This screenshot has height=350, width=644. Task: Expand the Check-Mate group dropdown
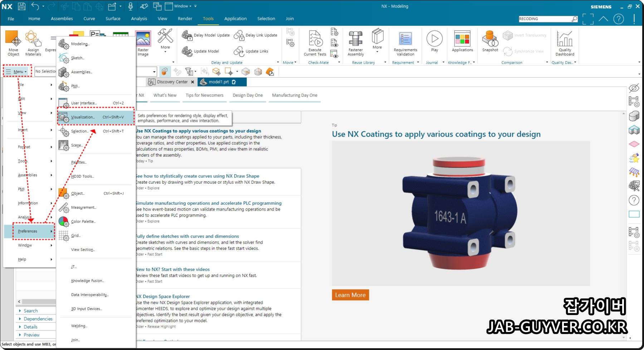[x=339, y=62]
